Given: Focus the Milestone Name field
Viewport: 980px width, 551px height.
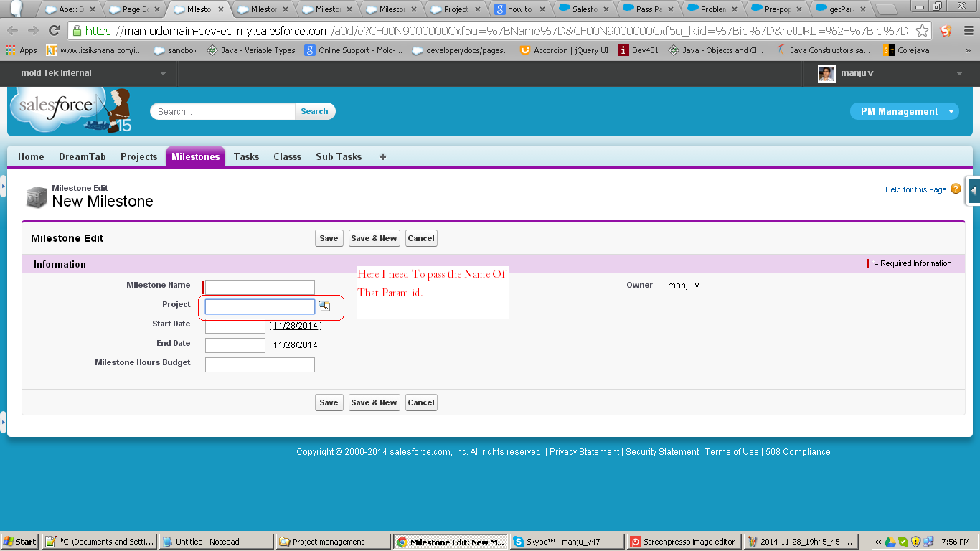Looking at the screenshot, I should (260, 287).
